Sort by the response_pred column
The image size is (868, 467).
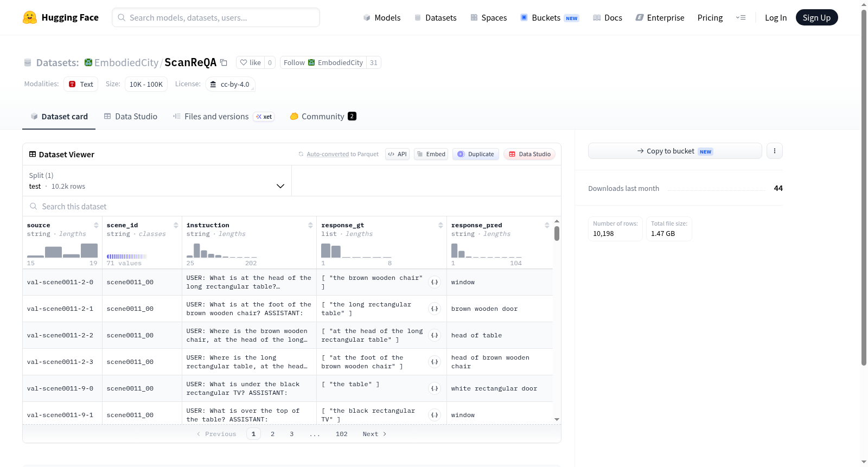(x=547, y=225)
